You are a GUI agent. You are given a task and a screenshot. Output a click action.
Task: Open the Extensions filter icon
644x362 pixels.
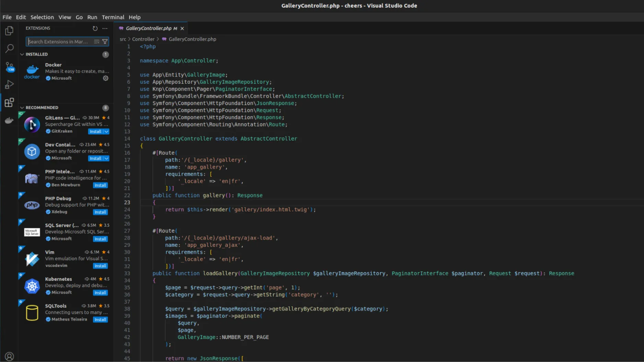pyautogui.click(x=105, y=42)
